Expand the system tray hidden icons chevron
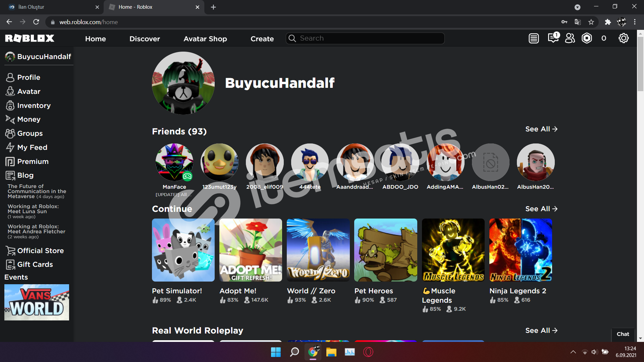 [x=573, y=352]
